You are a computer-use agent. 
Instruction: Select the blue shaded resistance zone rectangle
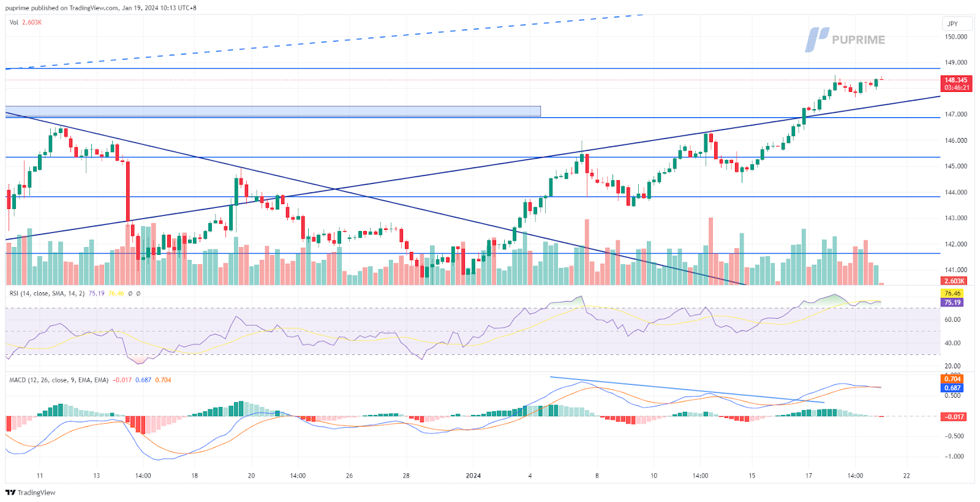point(273,111)
